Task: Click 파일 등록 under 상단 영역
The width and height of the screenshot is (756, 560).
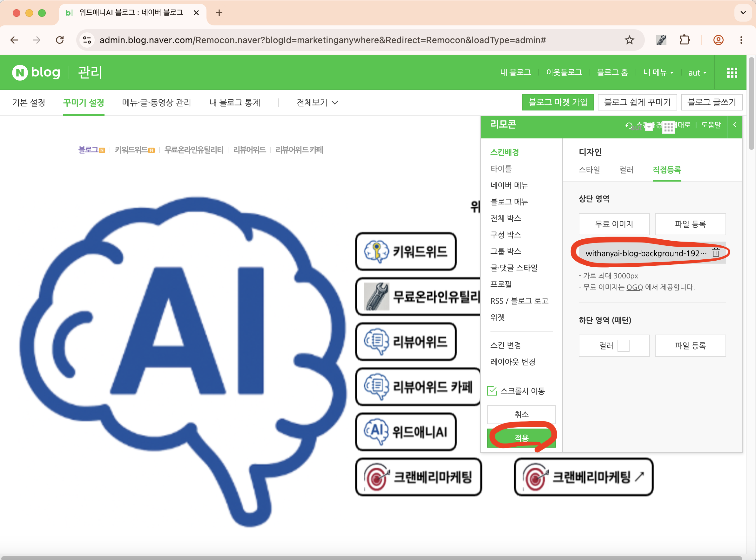Action: pos(690,224)
